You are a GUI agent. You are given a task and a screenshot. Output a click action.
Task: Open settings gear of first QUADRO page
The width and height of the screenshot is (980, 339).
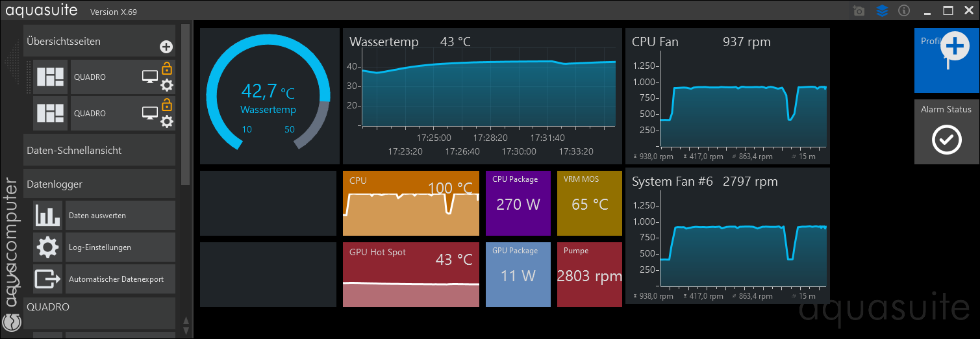click(167, 85)
